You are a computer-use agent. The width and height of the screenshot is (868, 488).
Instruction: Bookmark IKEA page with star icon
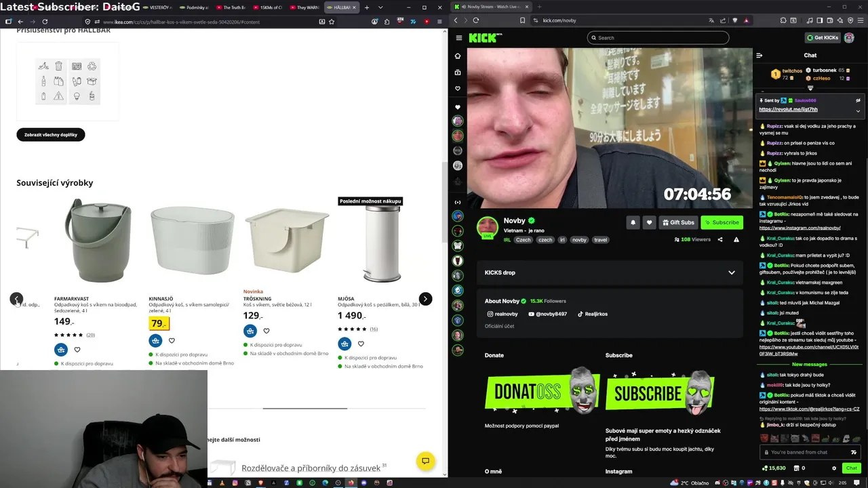(332, 22)
